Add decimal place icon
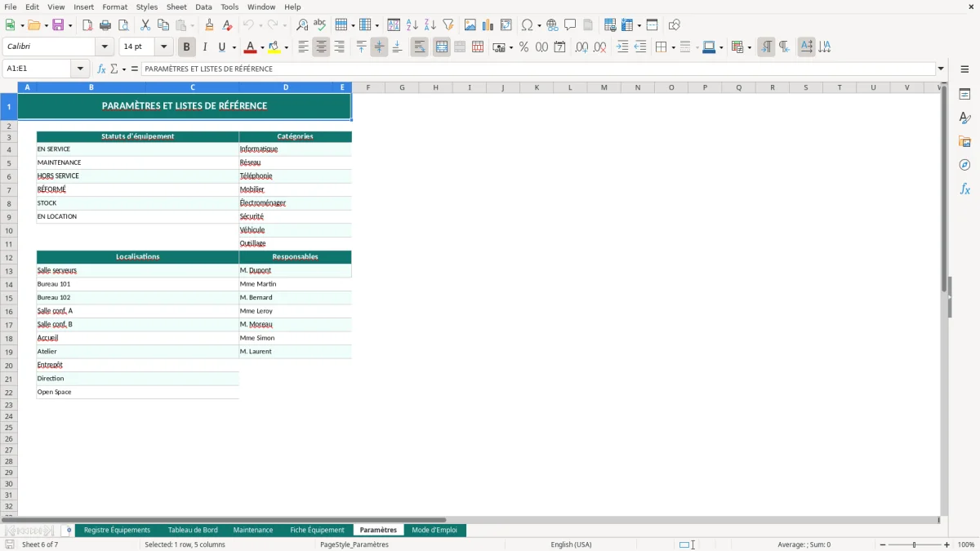 click(581, 47)
